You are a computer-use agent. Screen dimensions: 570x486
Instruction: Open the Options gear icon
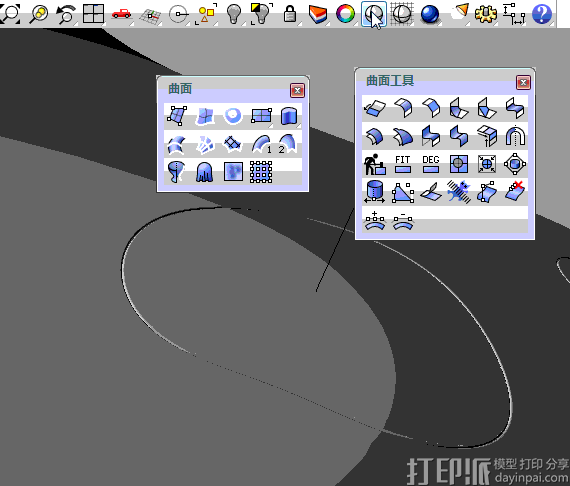[x=485, y=14]
